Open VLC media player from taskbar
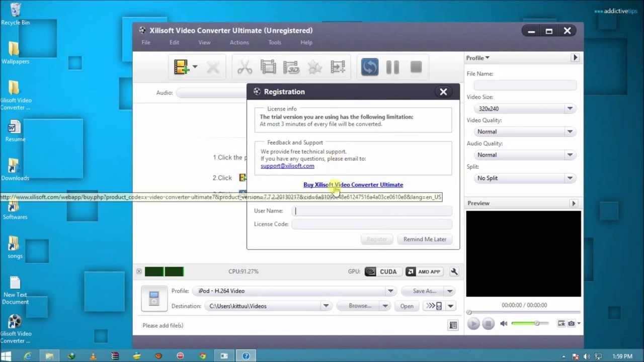Viewport: 644px width, 362px height. pyautogui.click(x=93, y=356)
